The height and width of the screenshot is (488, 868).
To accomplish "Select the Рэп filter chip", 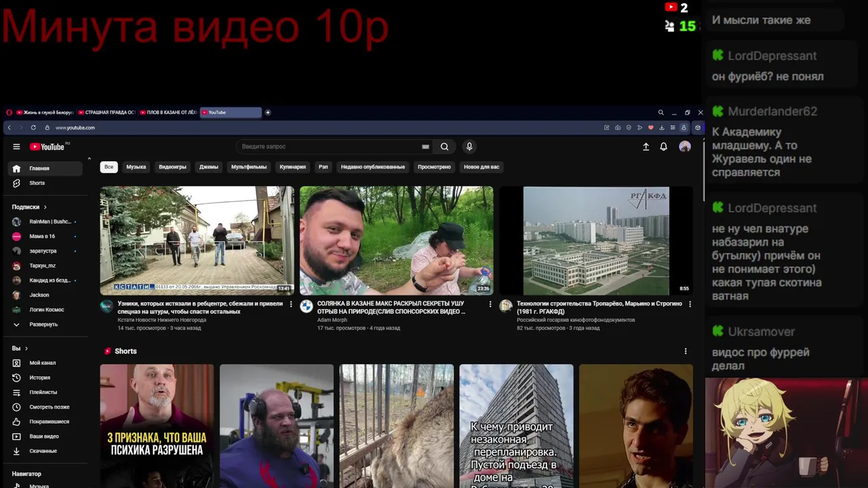I will [323, 167].
